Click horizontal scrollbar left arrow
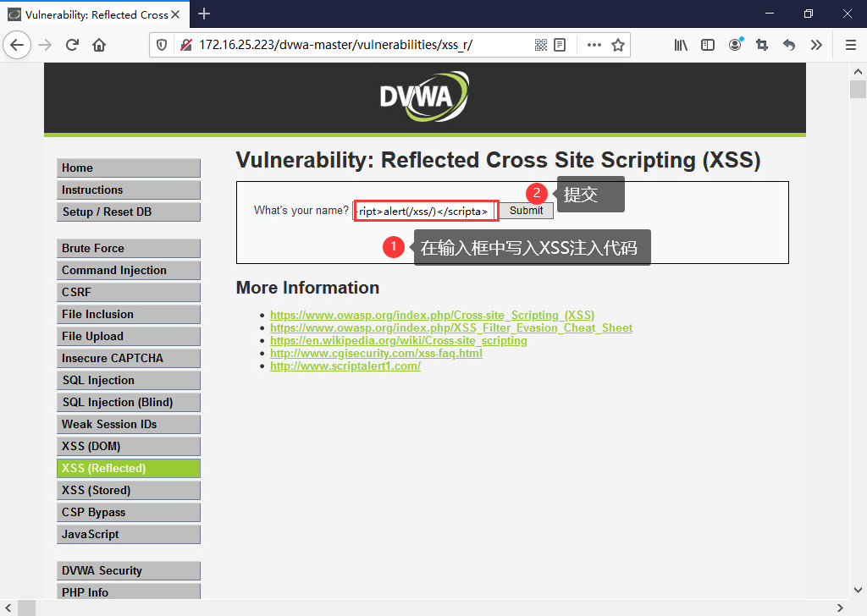The width and height of the screenshot is (867, 616). pyautogui.click(x=8, y=608)
